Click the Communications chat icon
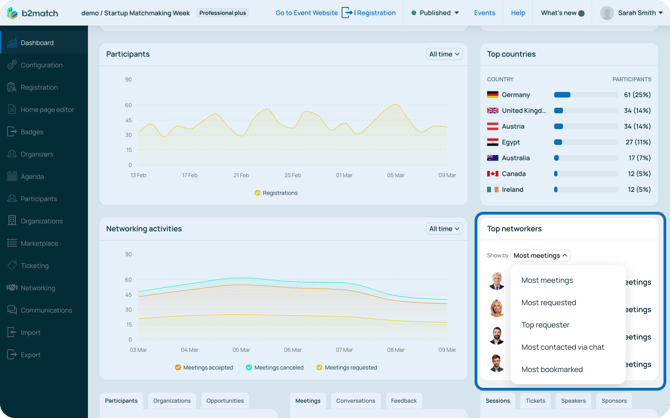This screenshot has width=670, height=418. [12, 310]
